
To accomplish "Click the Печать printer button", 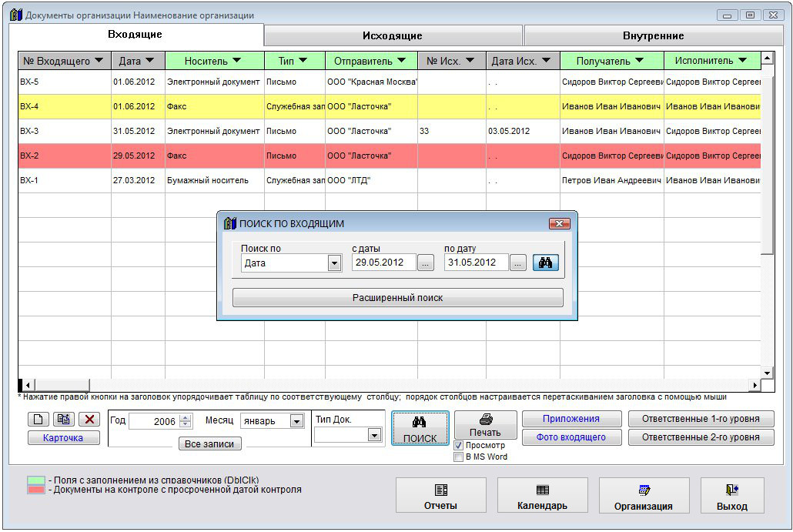I will click(485, 425).
